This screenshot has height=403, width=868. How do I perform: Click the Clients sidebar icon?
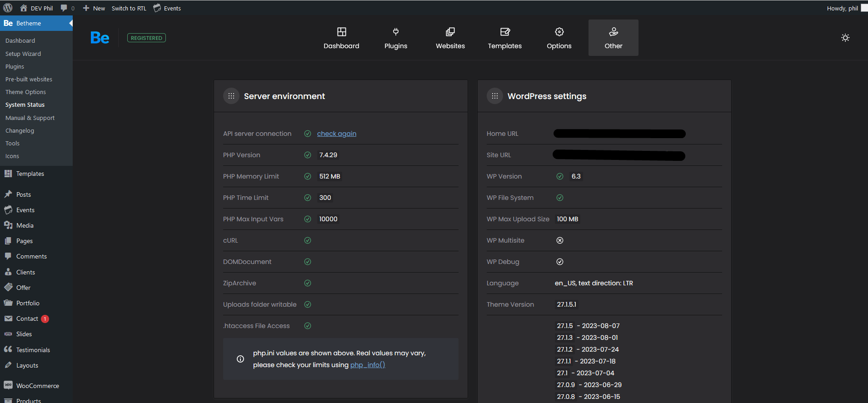click(8, 272)
